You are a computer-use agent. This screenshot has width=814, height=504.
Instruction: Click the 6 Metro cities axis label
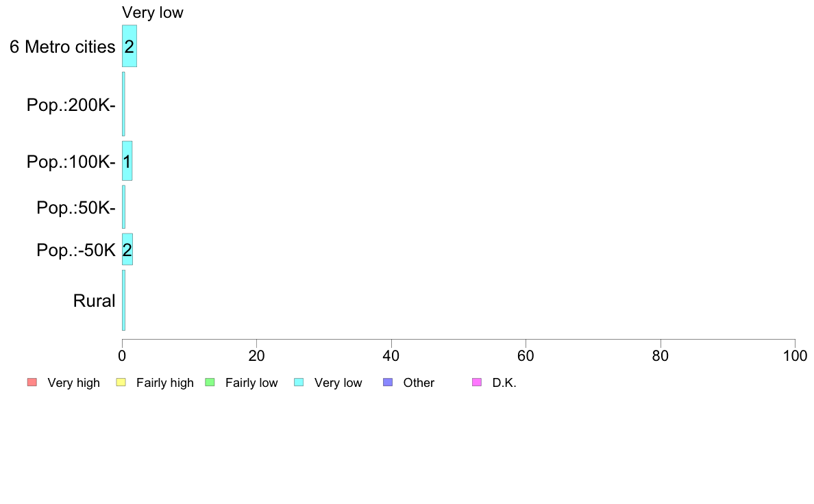62,47
